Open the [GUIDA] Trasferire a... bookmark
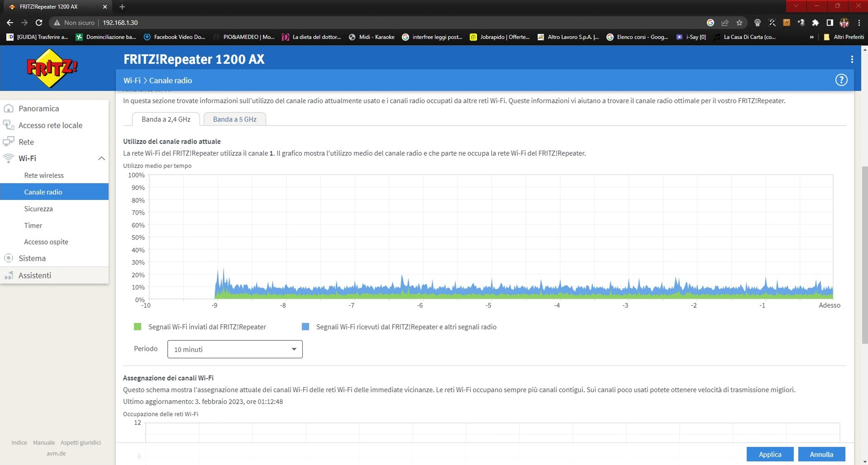This screenshot has width=868, height=465. (37, 37)
